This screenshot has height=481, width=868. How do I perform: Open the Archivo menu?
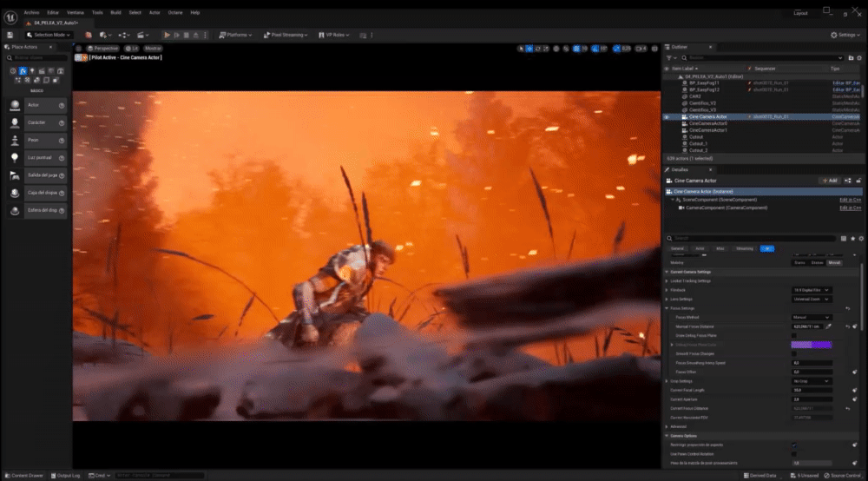click(31, 12)
